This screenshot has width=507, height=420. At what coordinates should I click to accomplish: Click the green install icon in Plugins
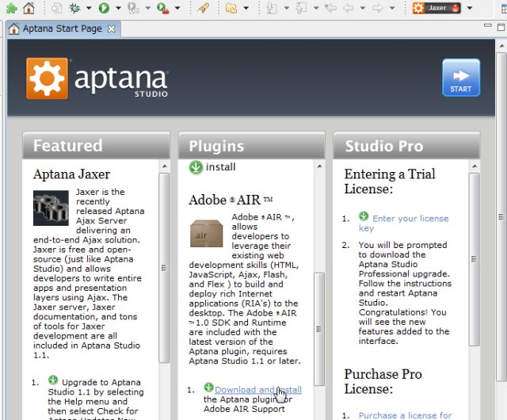(x=196, y=167)
